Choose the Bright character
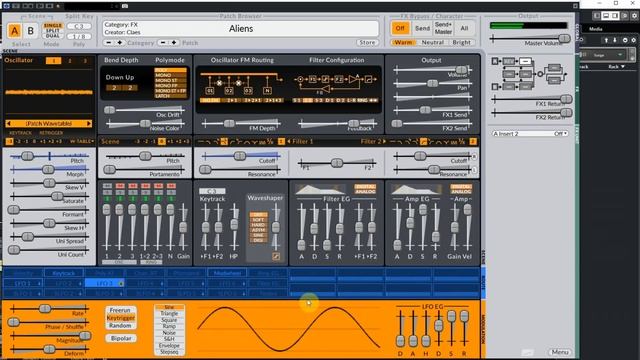The height and width of the screenshot is (360, 640). (x=462, y=42)
